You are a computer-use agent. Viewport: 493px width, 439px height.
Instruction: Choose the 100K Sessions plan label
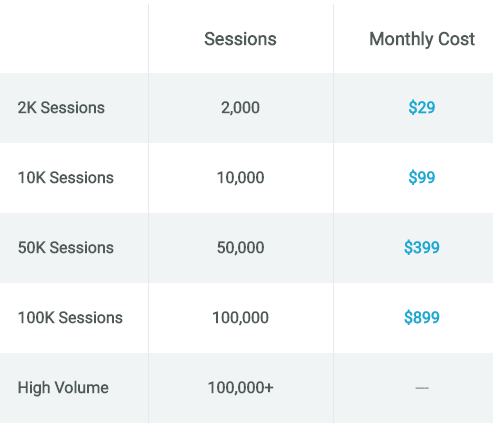pyautogui.click(x=70, y=318)
